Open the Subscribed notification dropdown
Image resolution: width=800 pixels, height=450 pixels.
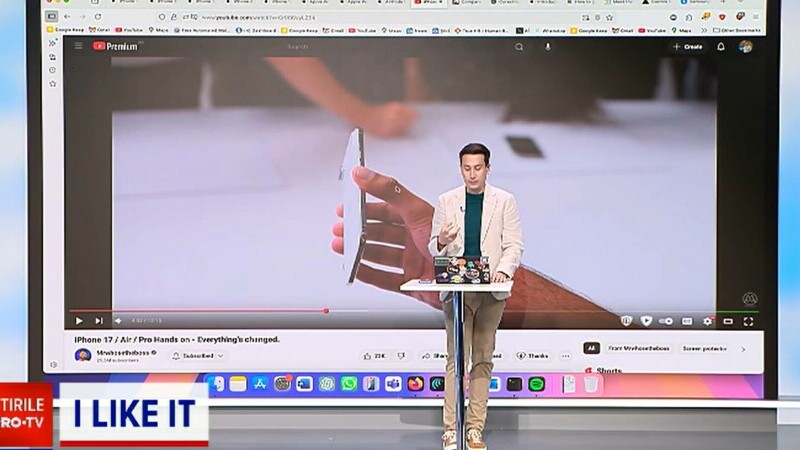198,355
